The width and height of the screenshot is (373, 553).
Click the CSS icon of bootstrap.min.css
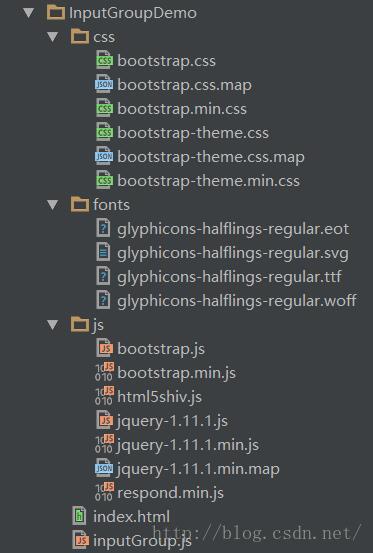(104, 109)
